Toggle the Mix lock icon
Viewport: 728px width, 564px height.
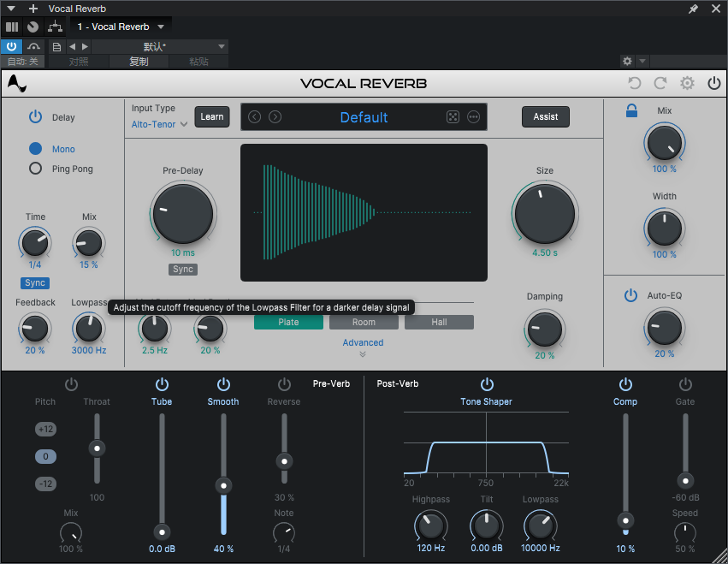pyautogui.click(x=631, y=110)
